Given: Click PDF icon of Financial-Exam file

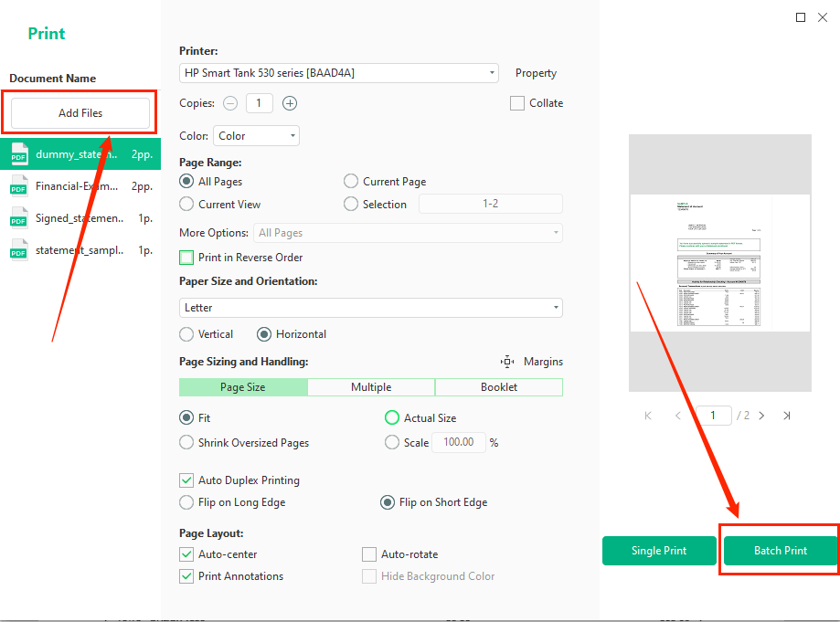Looking at the screenshot, I should coord(19,186).
